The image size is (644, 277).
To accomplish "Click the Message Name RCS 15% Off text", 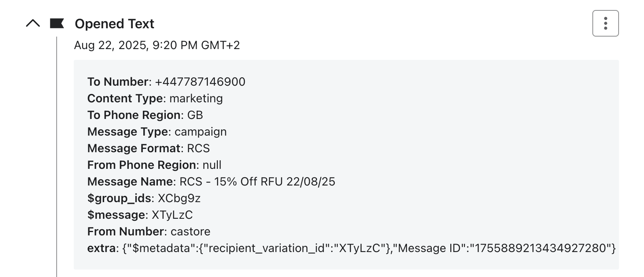I will pos(257,182).
